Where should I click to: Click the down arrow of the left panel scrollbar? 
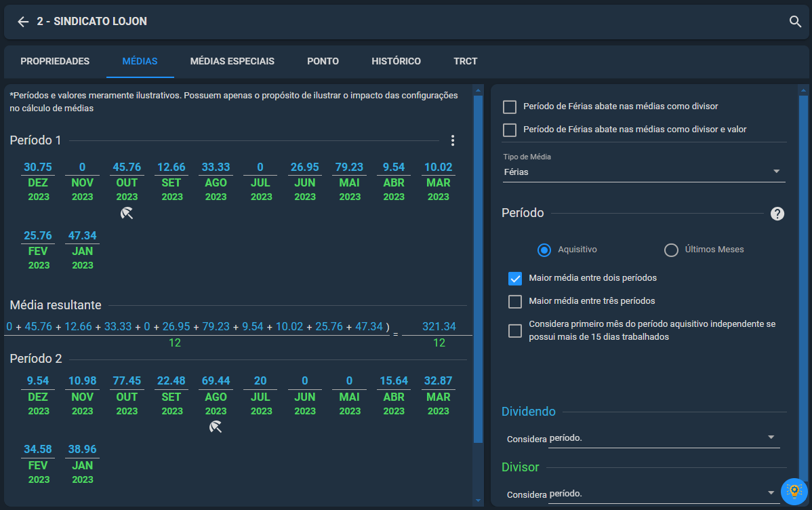click(x=478, y=501)
